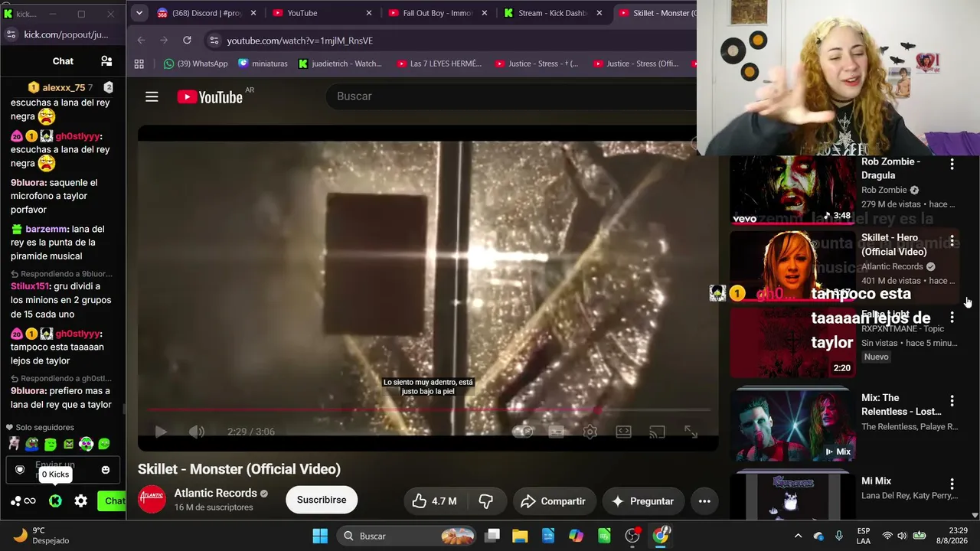This screenshot has width=980, height=551.
Task: Open OBS Studio from the taskbar
Action: pyautogui.click(x=632, y=536)
